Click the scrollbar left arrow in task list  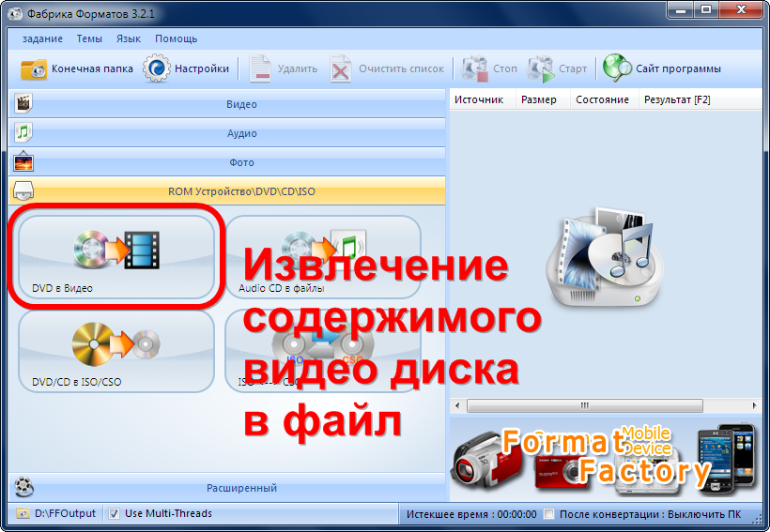(457, 406)
